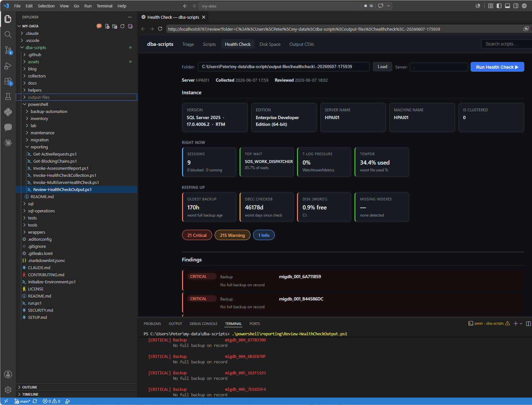The width and height of the screenshot is (532, 405).
Task: Click the New File icon in Explorer
Action: click(x=107, y=26)
